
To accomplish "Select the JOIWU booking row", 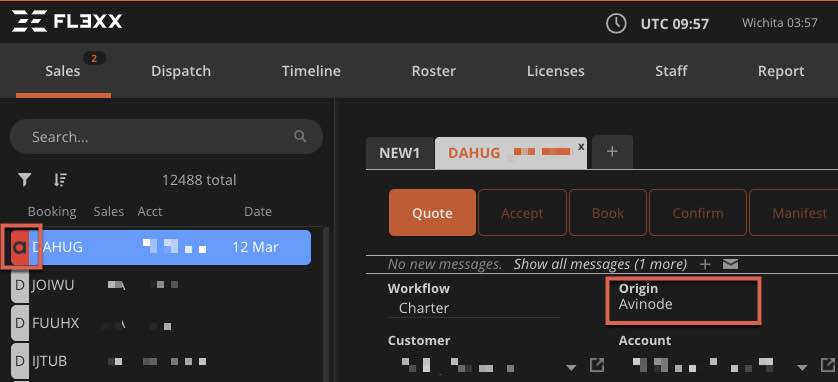I will coord(161,285).
